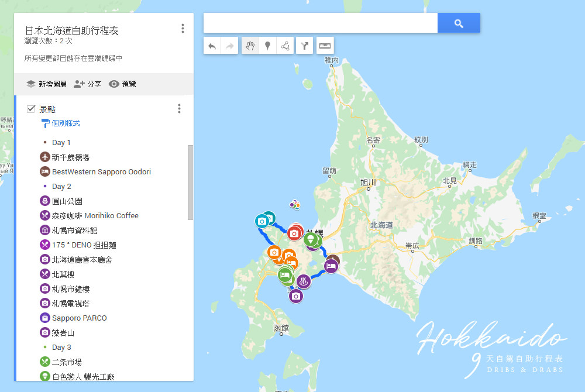This screenshot has height=392, width=585.
Task: Click the red camera marker near Sapporo
Action: (294, 234)
